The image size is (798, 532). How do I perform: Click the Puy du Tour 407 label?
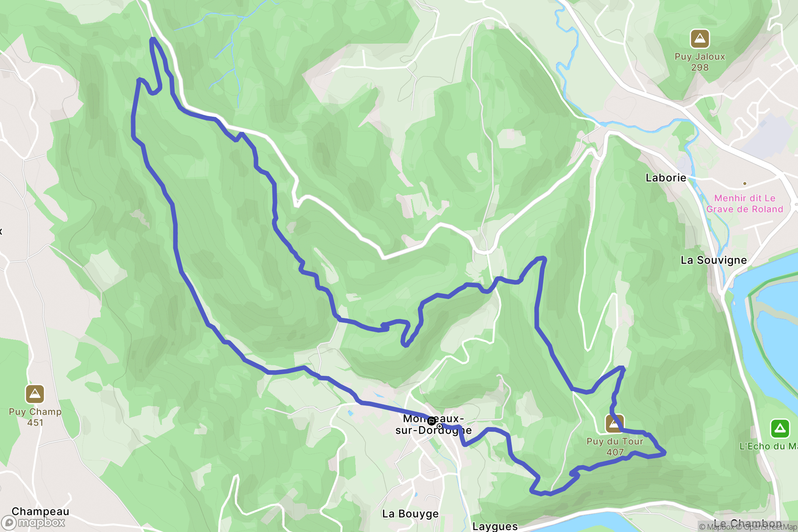coord(615,446)
